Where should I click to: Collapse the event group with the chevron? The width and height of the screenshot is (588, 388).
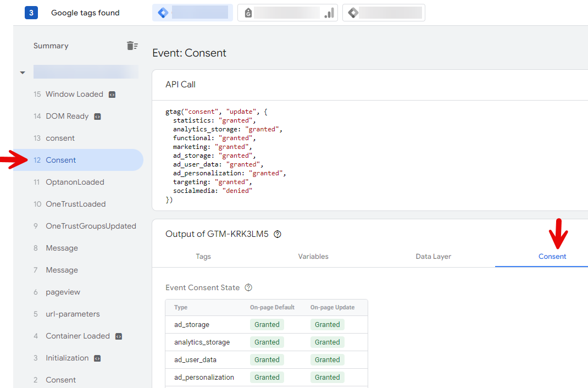pyautogui.click(x=22, y=72)
